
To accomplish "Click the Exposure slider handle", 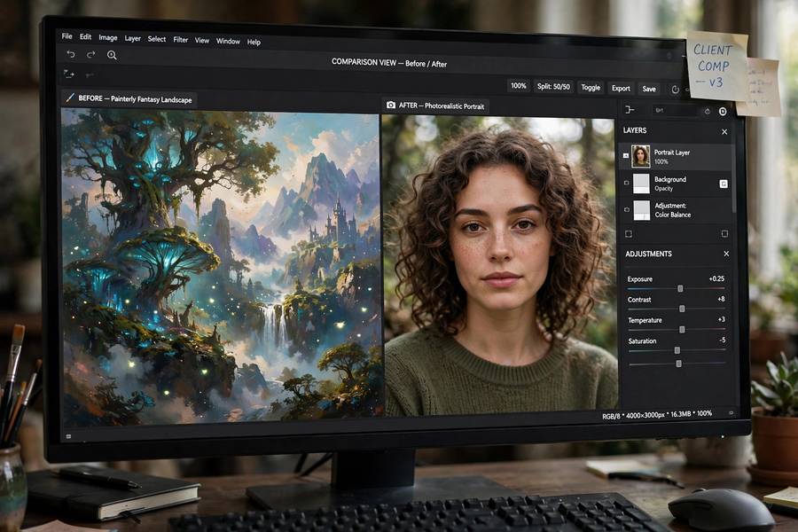I will pyautogui.click(x=680, y=289).
